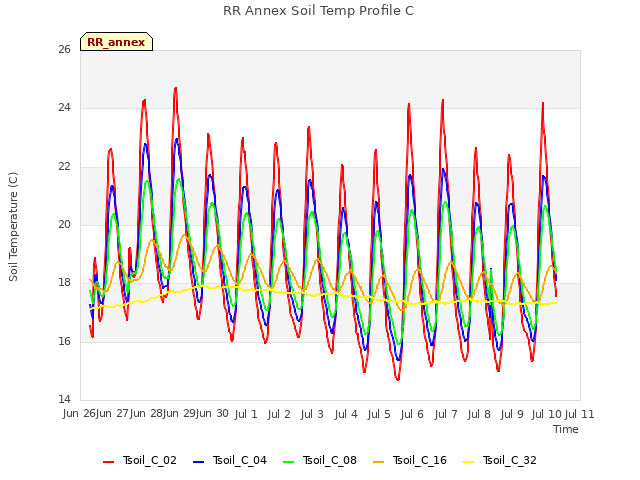Click the blue Tsoil_C_04 legend swatch
This screenshot has height=480, width=640.
click(x=198, y=462)
